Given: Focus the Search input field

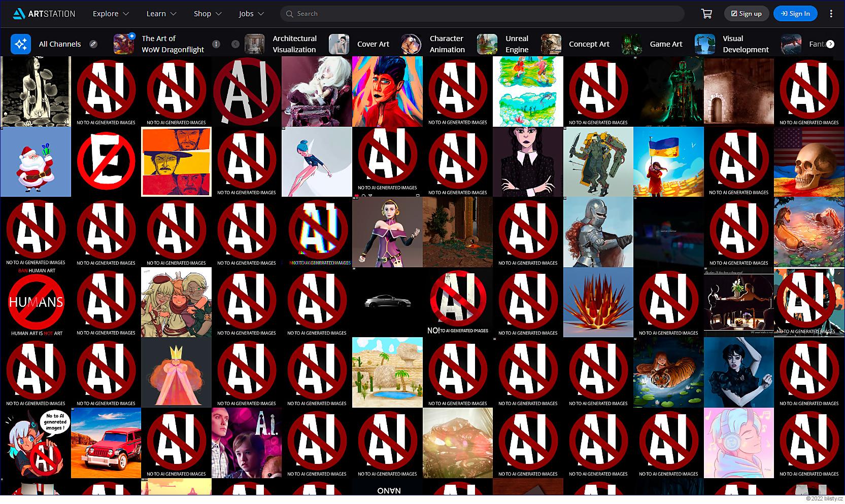Looking at the screenshot, I should pyautogui.click(x=482, y=14).
